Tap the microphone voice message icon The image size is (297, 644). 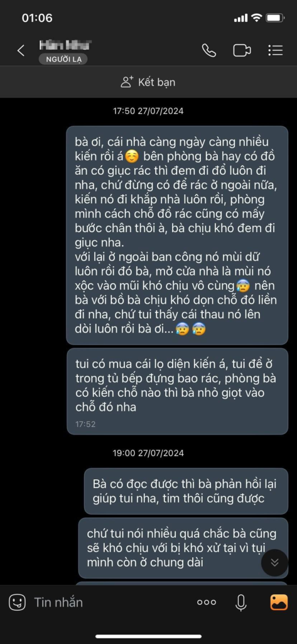point(240,602)
